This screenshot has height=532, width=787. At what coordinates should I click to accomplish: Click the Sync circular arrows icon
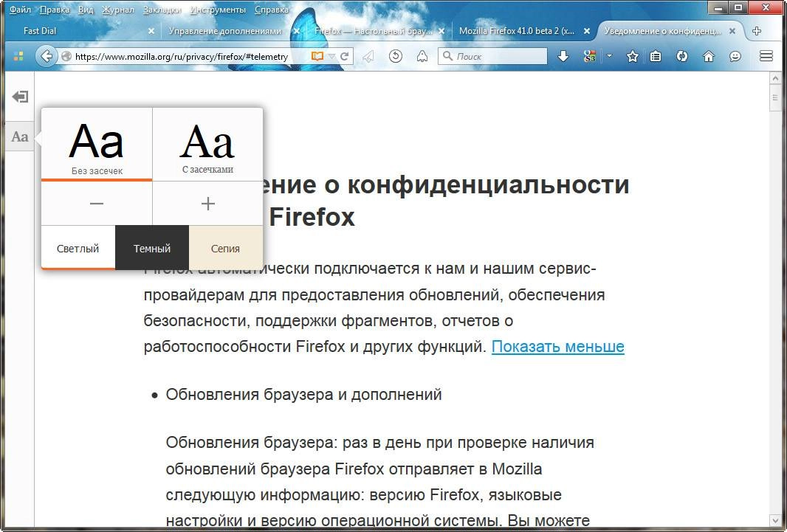pos(681,56)
